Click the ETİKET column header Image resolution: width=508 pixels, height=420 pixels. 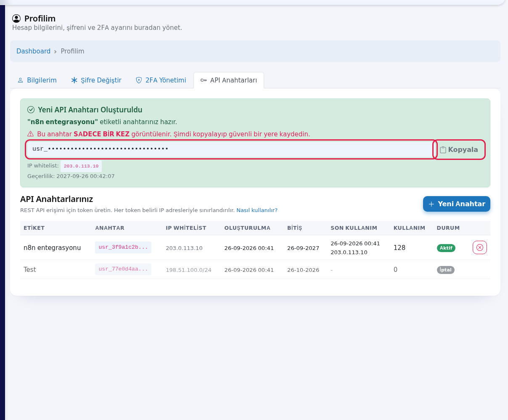pos(34,228)
